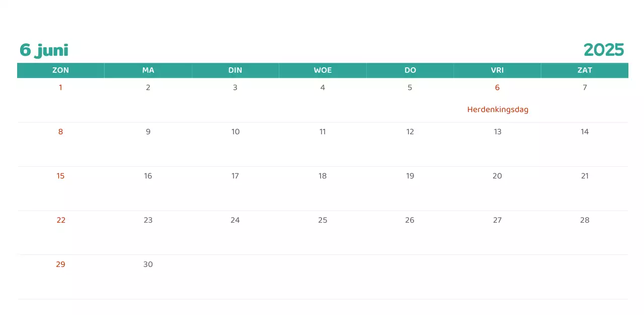Click the 2025 year label
The width and height of the screenshot is (644, 315).
pos(603,50)
